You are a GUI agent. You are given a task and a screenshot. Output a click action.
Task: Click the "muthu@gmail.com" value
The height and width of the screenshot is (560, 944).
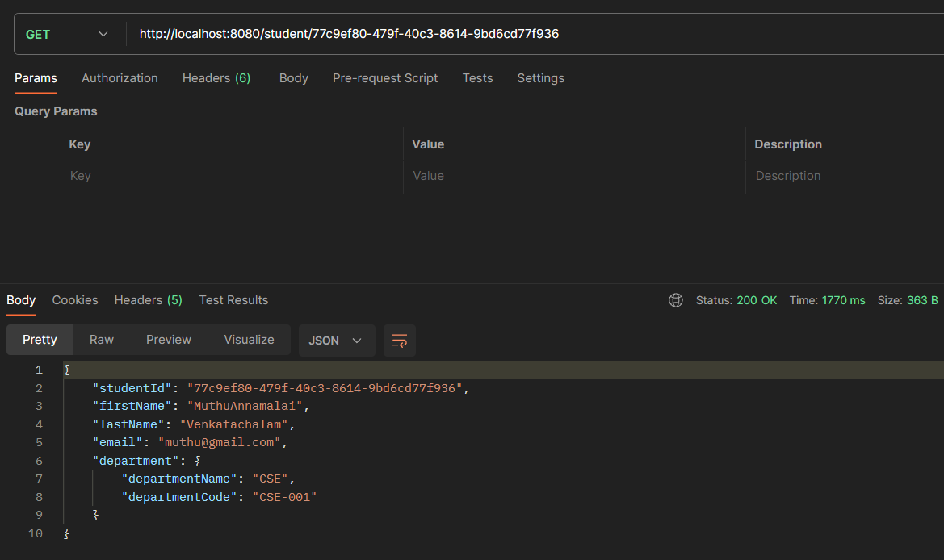click(219, 443)
